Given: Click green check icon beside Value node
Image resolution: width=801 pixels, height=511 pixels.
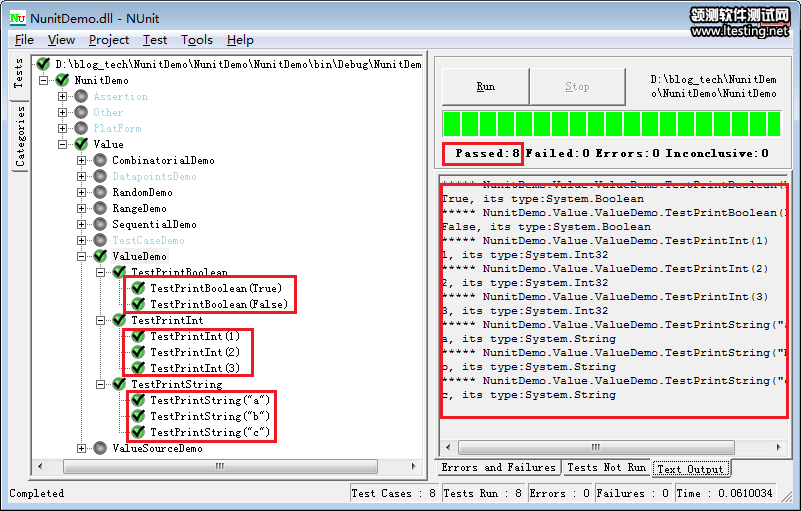Looking at the screenshot, I should tap(81, 144).
